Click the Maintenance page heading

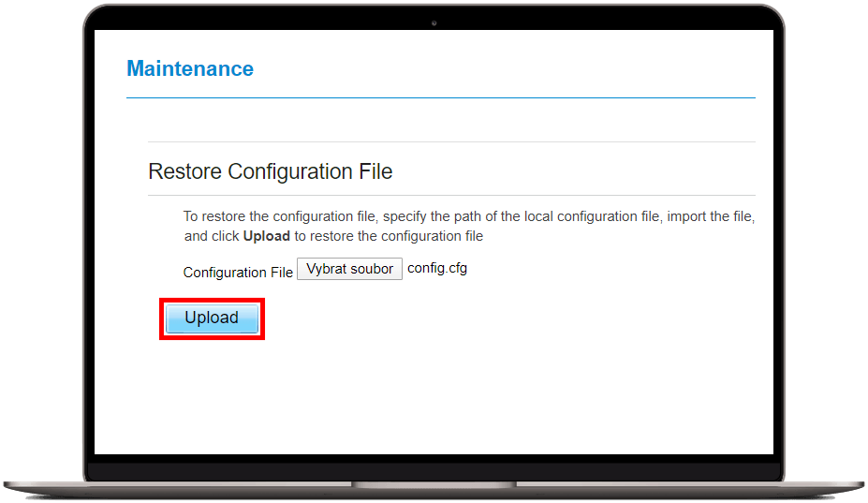pos(190,68)
